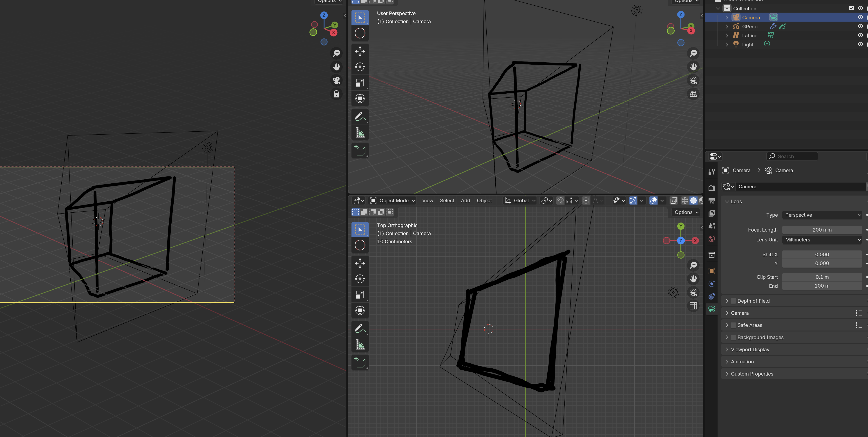The width and height of the screenshot is (868, 437).
Task: Select the Annotate tool in Top Orthographic viewport
Action: click(360, 328)
